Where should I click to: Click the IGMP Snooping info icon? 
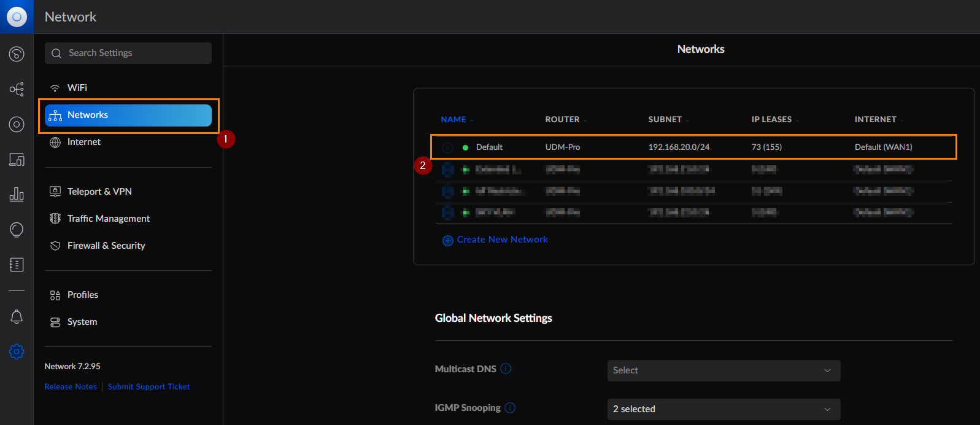pos(510,408)
